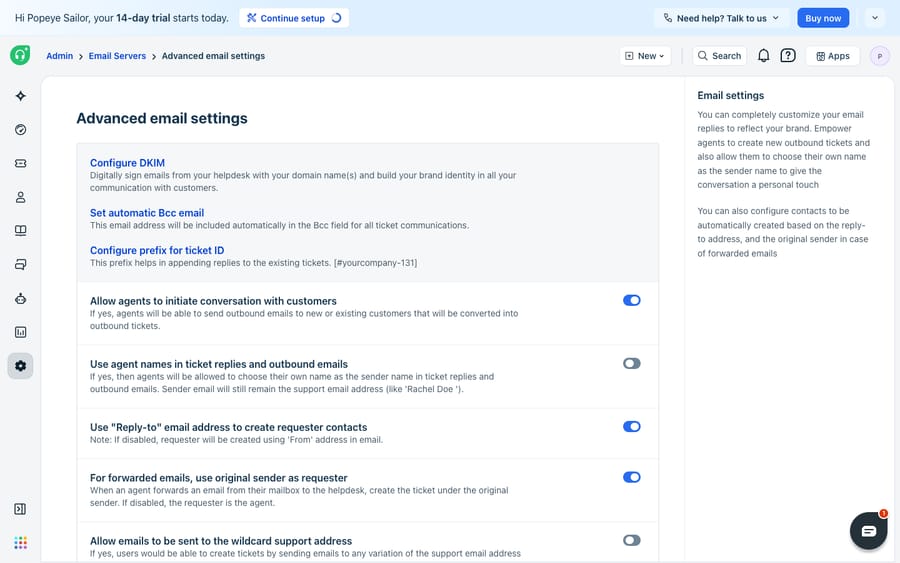Enable Use agent names in ticket replies toggle

coord(631,363)
